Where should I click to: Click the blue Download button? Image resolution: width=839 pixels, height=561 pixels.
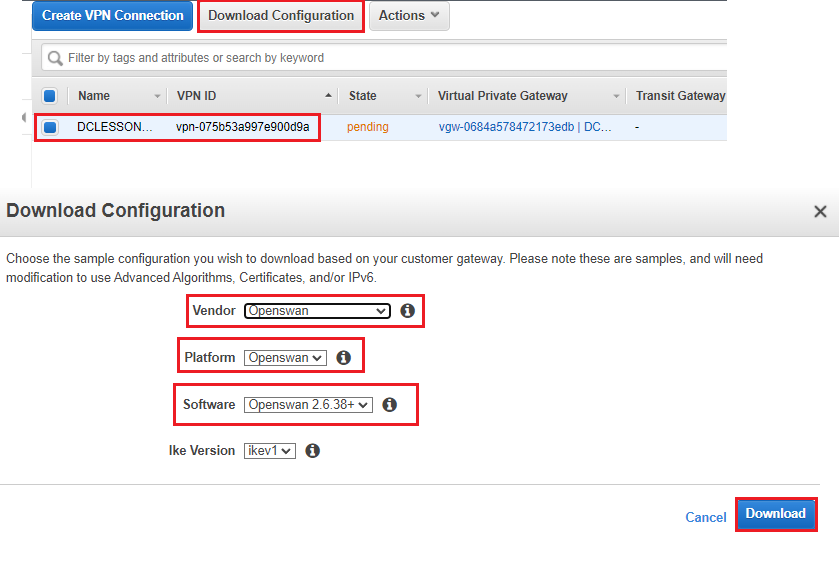click(776, 514)
